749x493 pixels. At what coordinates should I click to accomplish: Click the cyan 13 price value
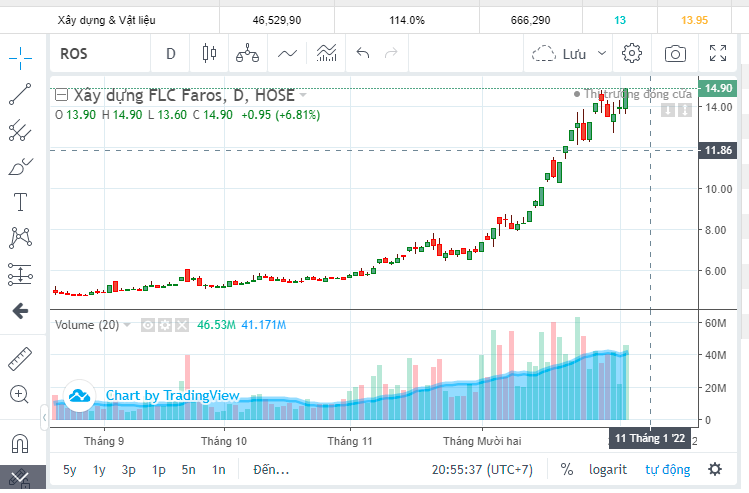point(620,20)
